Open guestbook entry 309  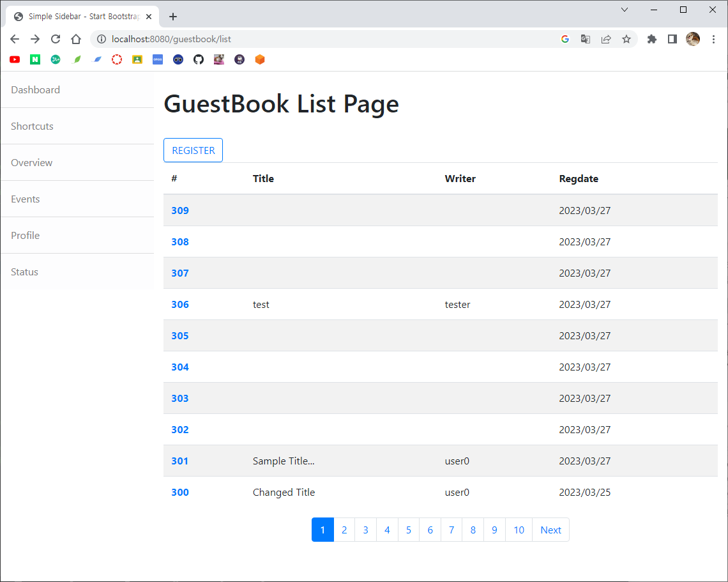180,210
